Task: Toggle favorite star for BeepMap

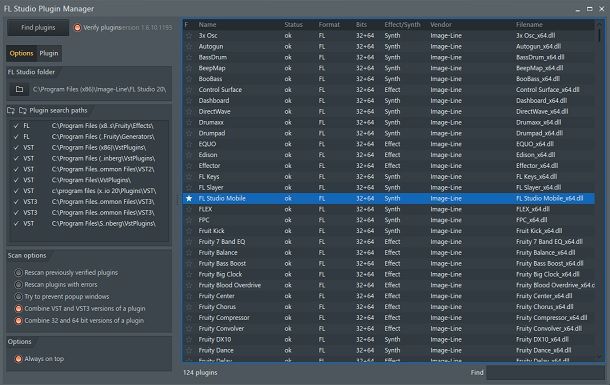Action: pos(189,68)
